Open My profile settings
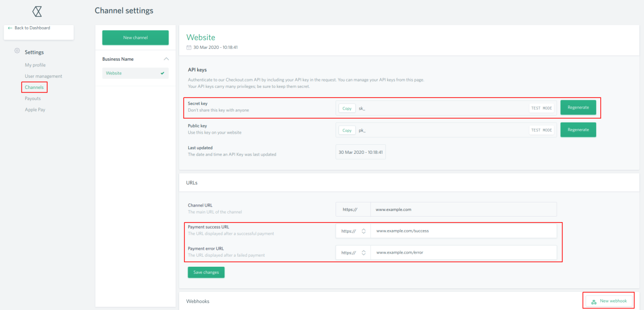The height and width of the screenshot is (310, 644). click(x=35, y=65)
